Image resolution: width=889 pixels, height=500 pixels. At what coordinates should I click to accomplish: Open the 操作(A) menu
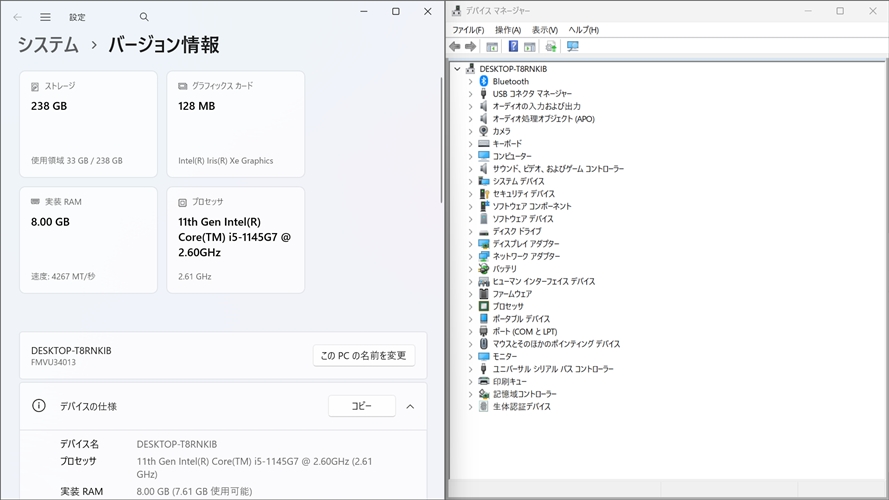click(508, 30)
